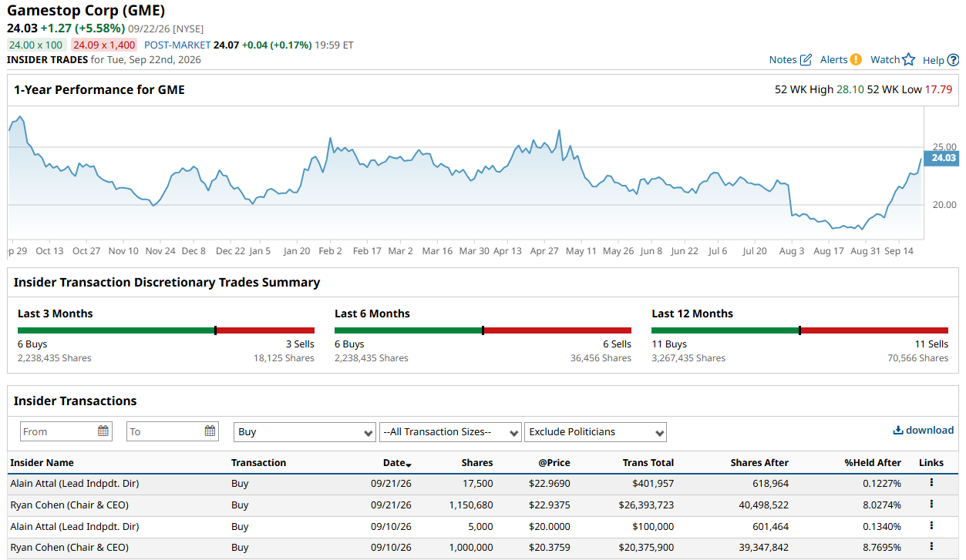The height and width of the screenshot is (560, 966).
Task: Click 52 WK High value 28.10
Action: pos(850,89)
